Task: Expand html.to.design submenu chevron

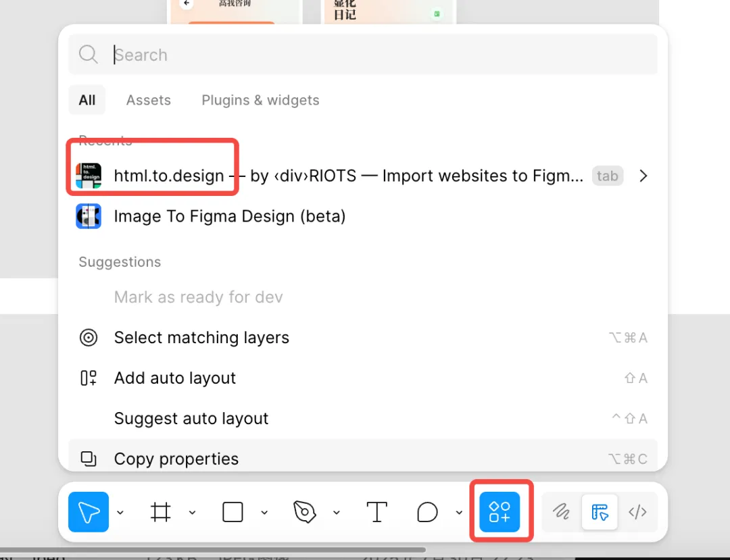Action: point(643,176)
